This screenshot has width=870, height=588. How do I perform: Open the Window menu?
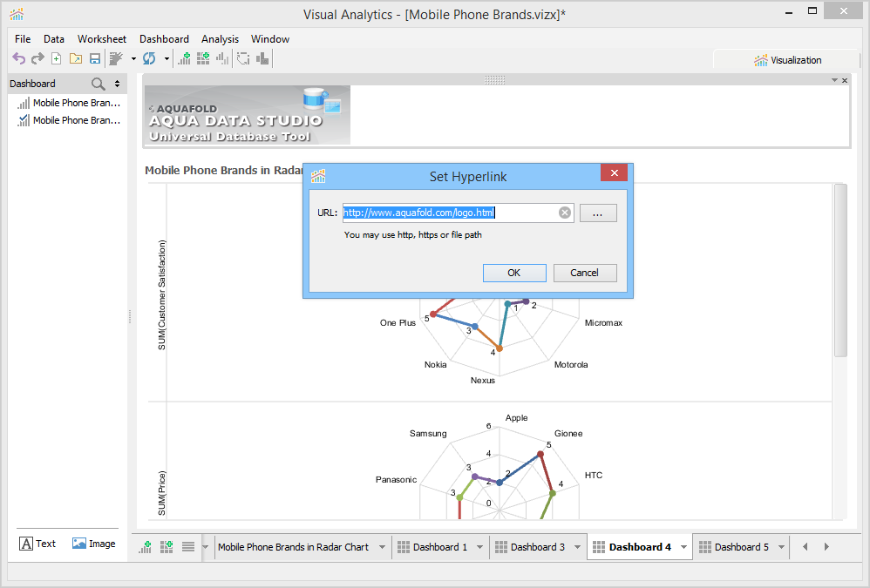click(270, 39)
